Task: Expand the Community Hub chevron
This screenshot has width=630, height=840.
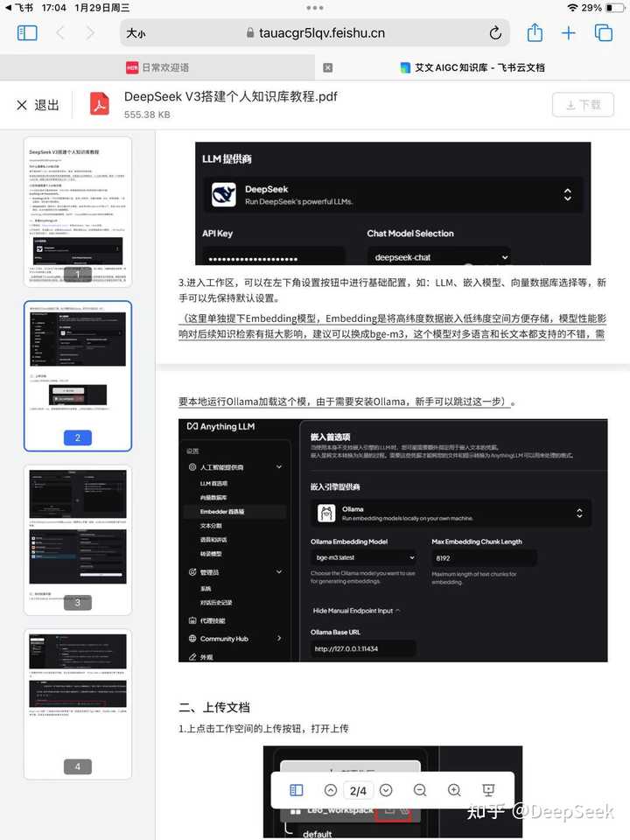Action: 279,639
